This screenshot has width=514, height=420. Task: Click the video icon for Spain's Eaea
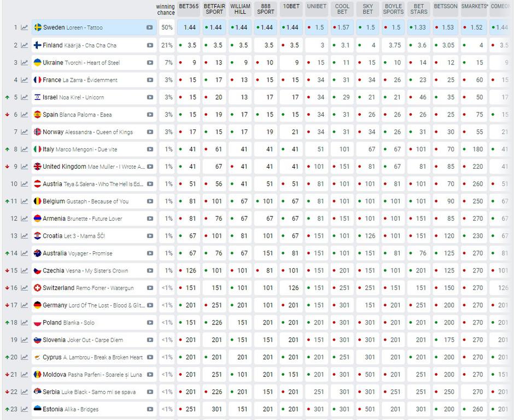pos(150,115)
